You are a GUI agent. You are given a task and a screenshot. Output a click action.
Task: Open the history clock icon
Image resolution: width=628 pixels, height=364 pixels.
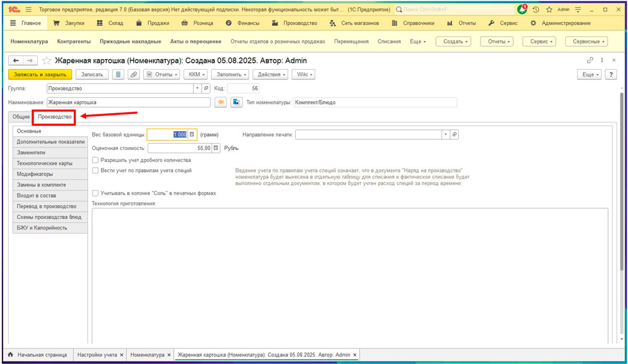pos(536,10)
